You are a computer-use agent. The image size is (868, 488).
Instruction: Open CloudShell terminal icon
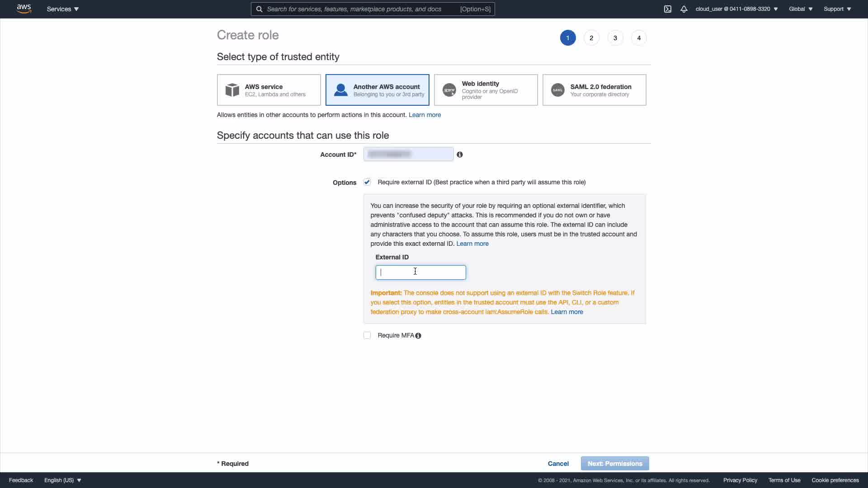tap(668, 9)
